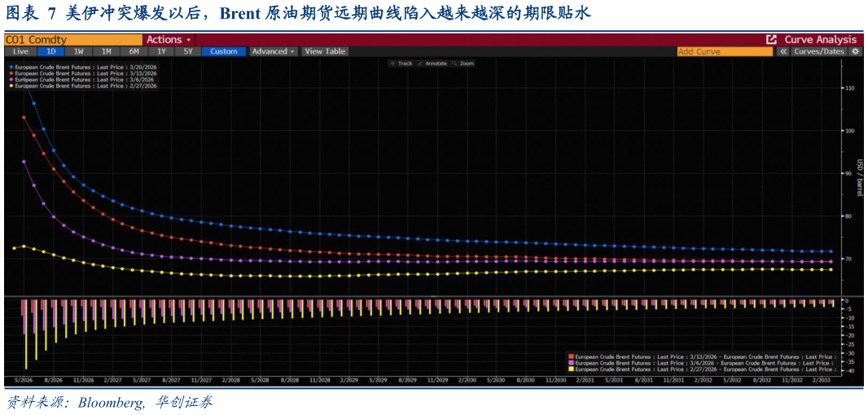Viewport: 868px width, 415px height.
Task: Activate the Annotate pencil tool
Action: [433, 63]
